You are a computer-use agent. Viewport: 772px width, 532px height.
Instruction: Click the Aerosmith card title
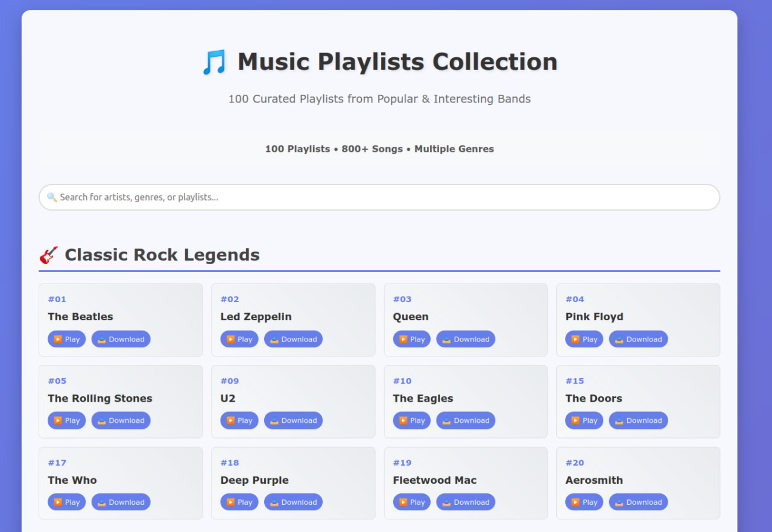click(x=594, y=480)
